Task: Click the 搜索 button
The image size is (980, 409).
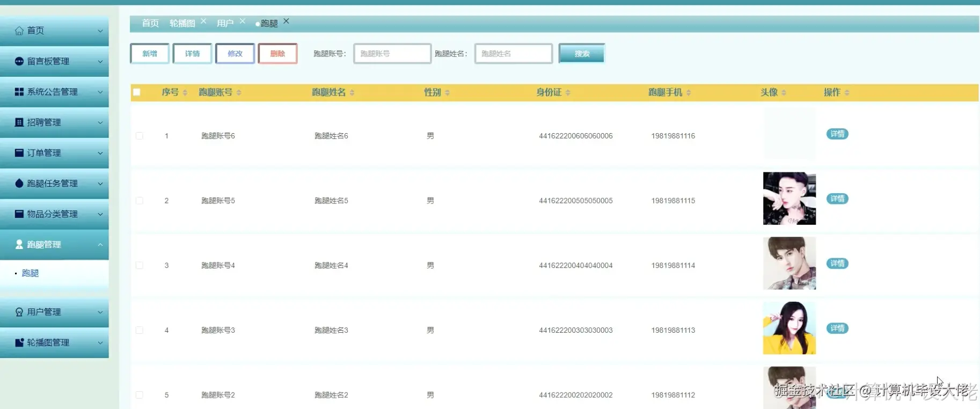Action: click(582, 54)
